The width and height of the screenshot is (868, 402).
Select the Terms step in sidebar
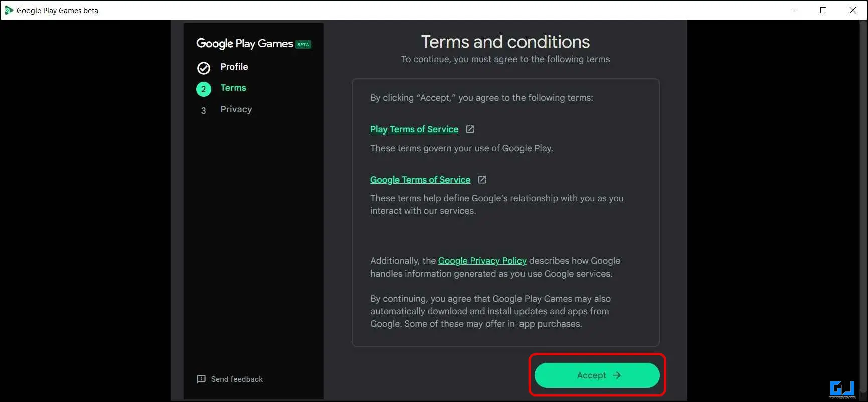point(233,88)
